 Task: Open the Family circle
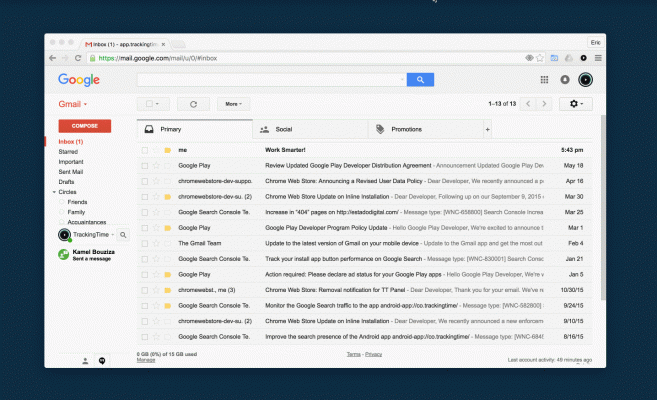click(76, 212)
